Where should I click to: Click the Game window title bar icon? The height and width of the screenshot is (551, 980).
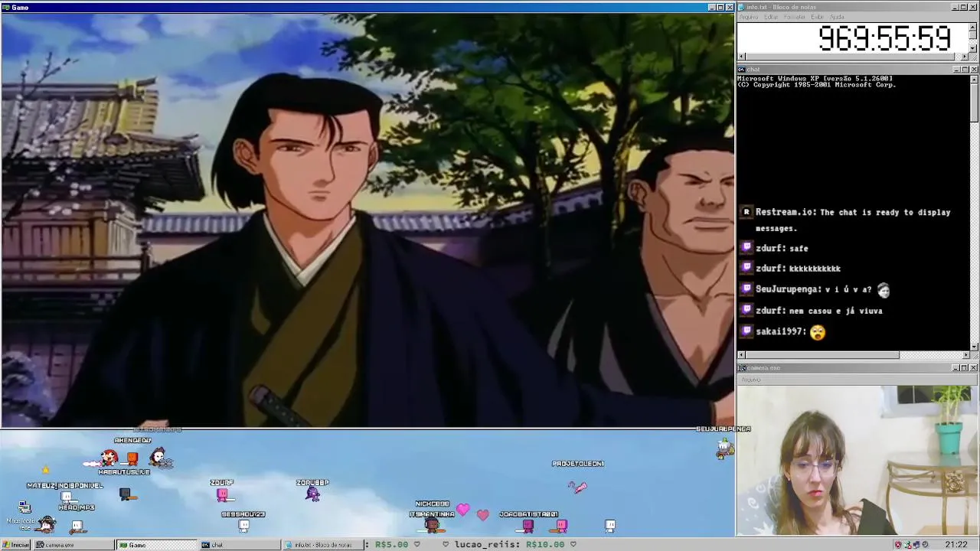[x=6, y=8]
